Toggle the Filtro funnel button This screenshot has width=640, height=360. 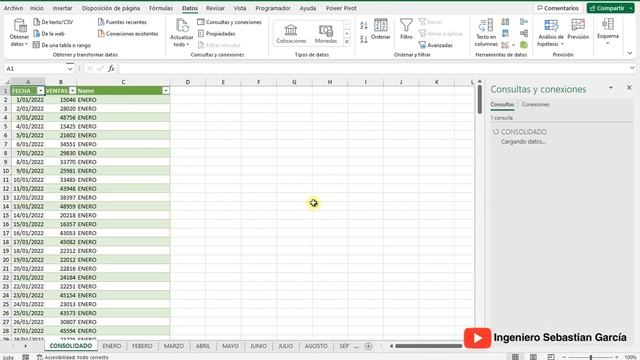(x=406, y=29)
